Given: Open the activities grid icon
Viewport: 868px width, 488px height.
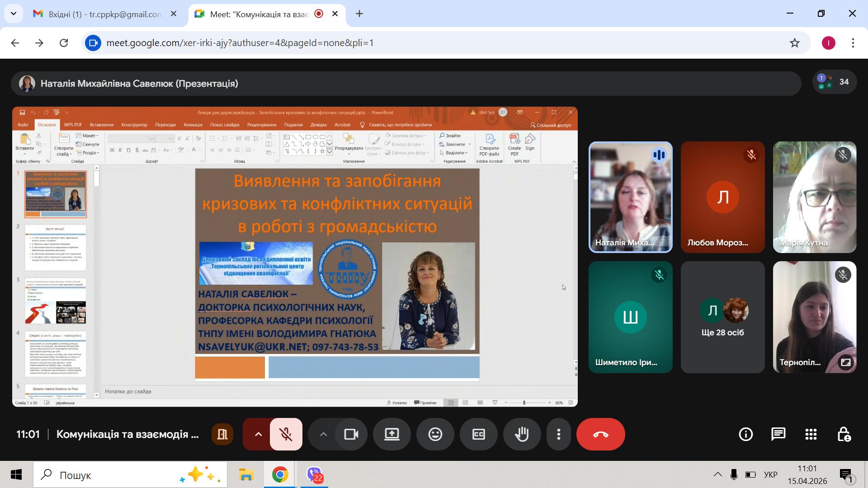Looking at the screenshot, I should click(811, 434).
